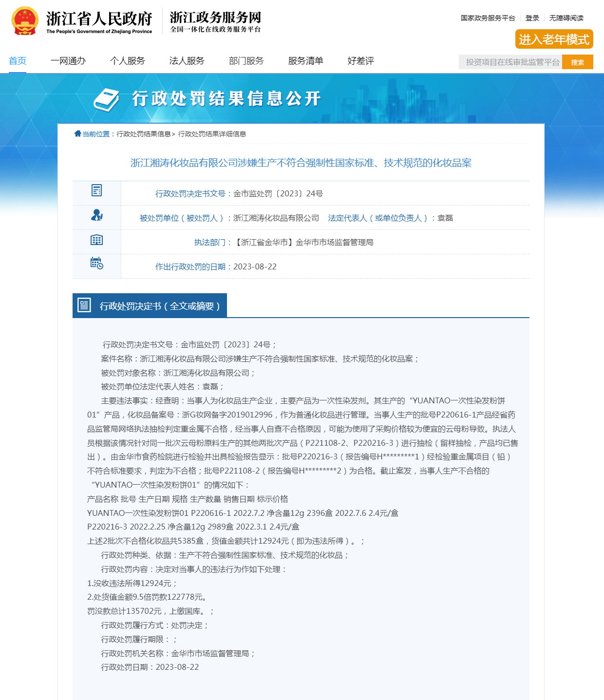This screenshot has height=700, width=604.
Task: Click the calendar icon beside 作出行政处罚的日期
Action: (x=97, y=263)
